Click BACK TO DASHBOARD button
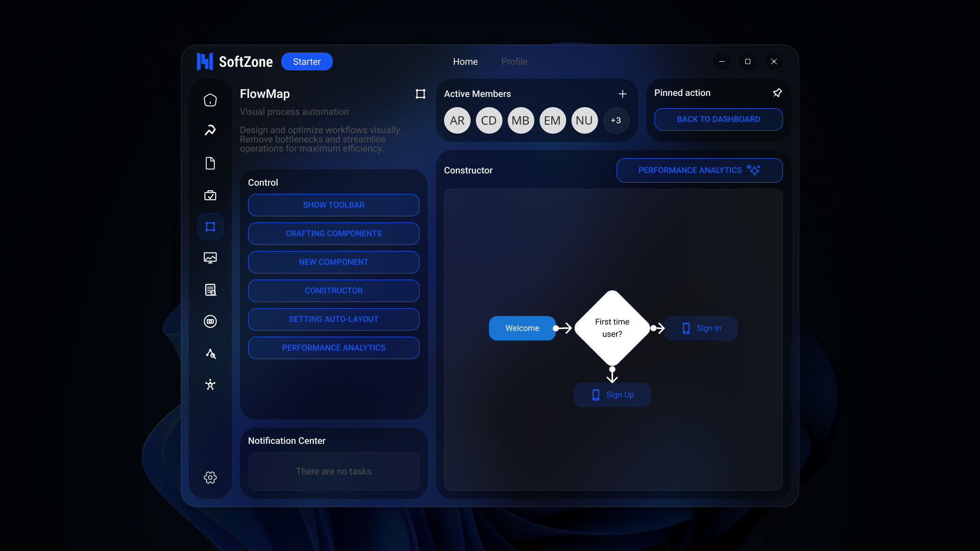Screen dimensions: 980x551 [718, 119]
